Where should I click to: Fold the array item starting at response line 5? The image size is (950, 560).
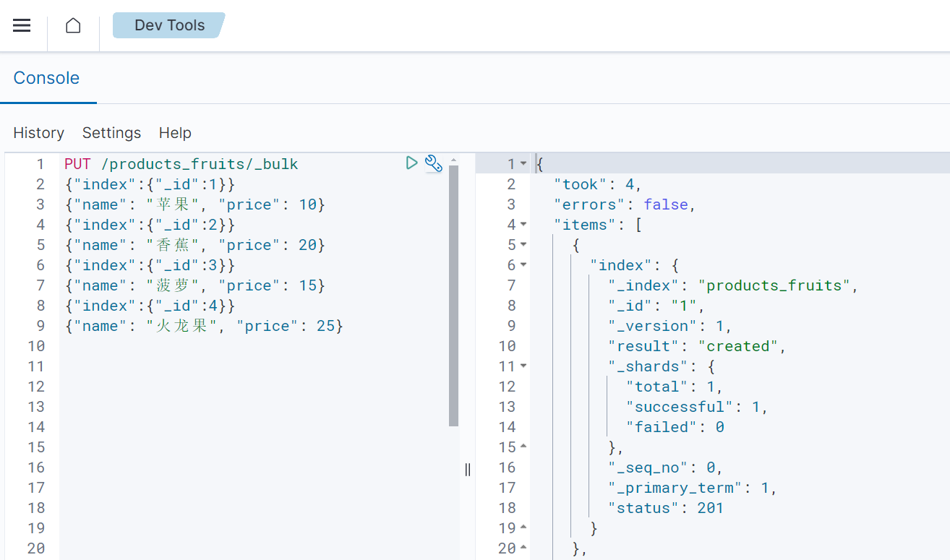(523, 245)
